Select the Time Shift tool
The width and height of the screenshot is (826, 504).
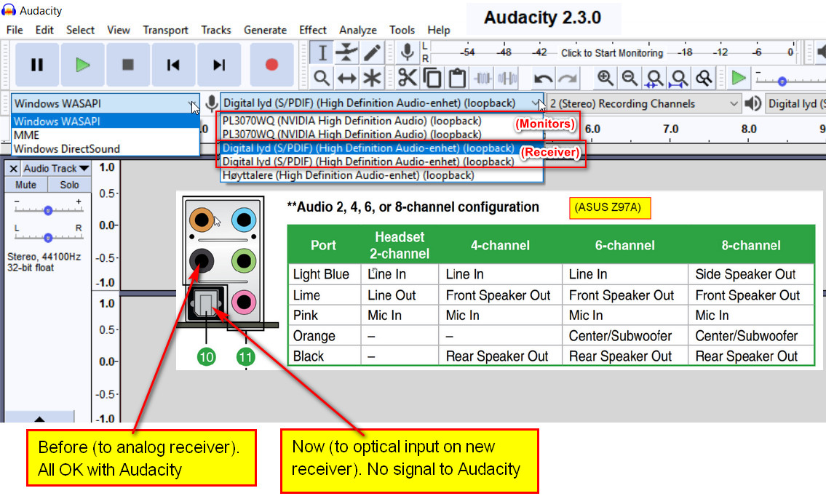(x=346, y=79)
